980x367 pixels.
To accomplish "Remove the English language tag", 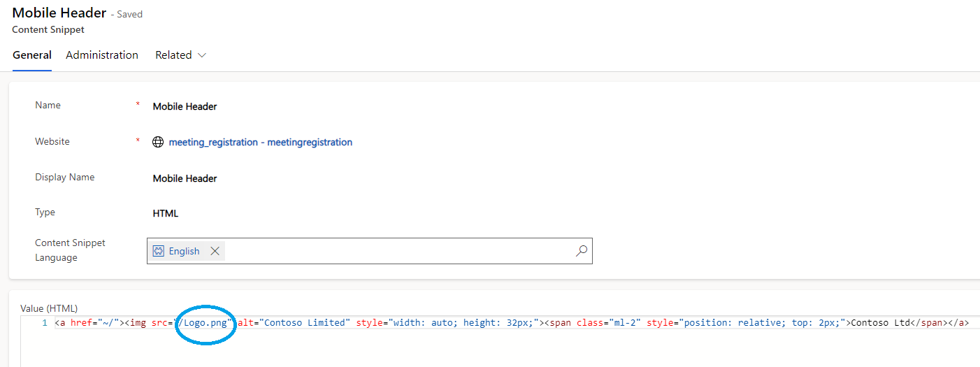I will [215, 251].
